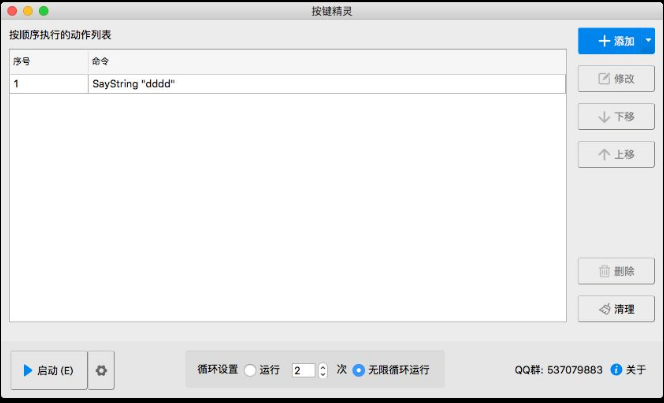
Task: Close the 按键精灵 window with red button
Action: pyautogui.click(x=12, y=11)
